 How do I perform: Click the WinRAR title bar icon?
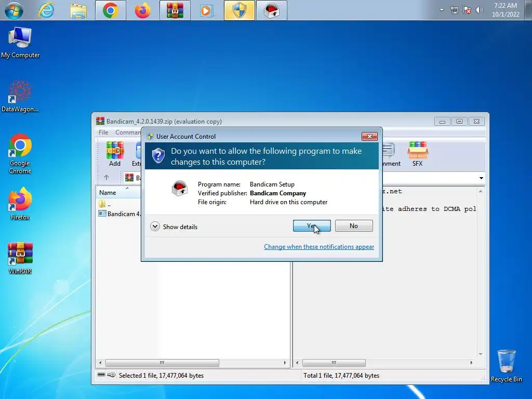coord(100,121)
